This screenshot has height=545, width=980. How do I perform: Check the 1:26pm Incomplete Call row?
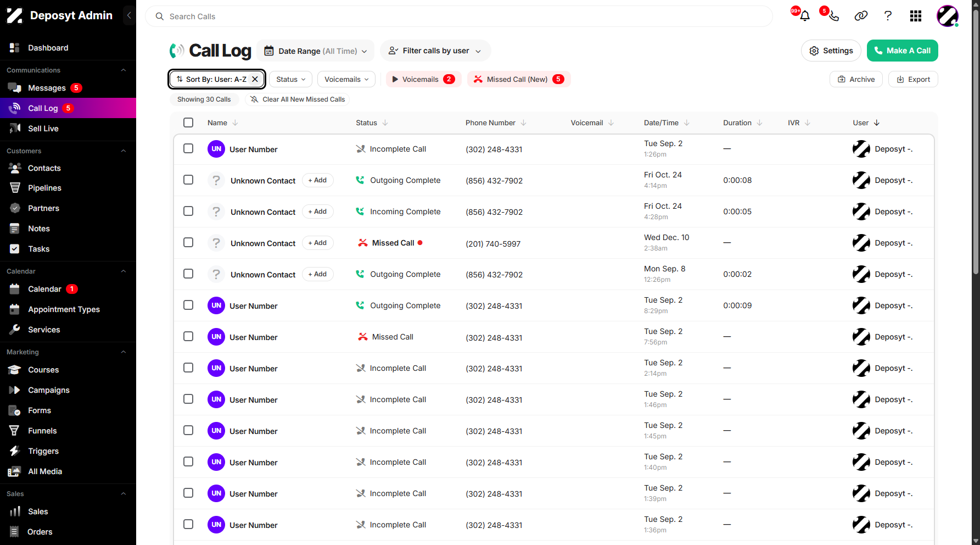(x=188, y=148)
